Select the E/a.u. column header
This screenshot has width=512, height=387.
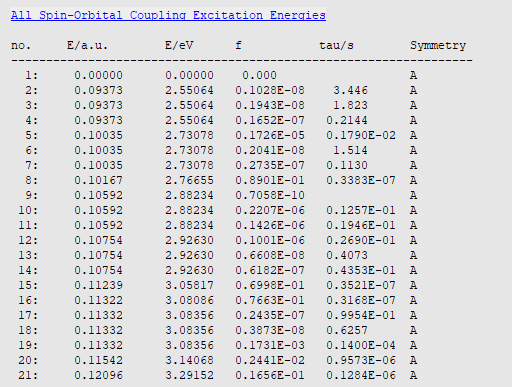[x=88, y=45]
